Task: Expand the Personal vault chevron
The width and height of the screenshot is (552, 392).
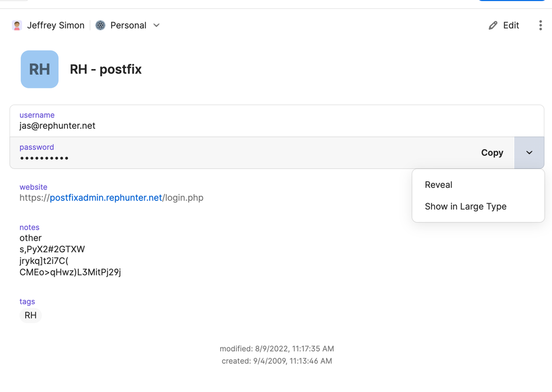Action: (x=156, y=25)
